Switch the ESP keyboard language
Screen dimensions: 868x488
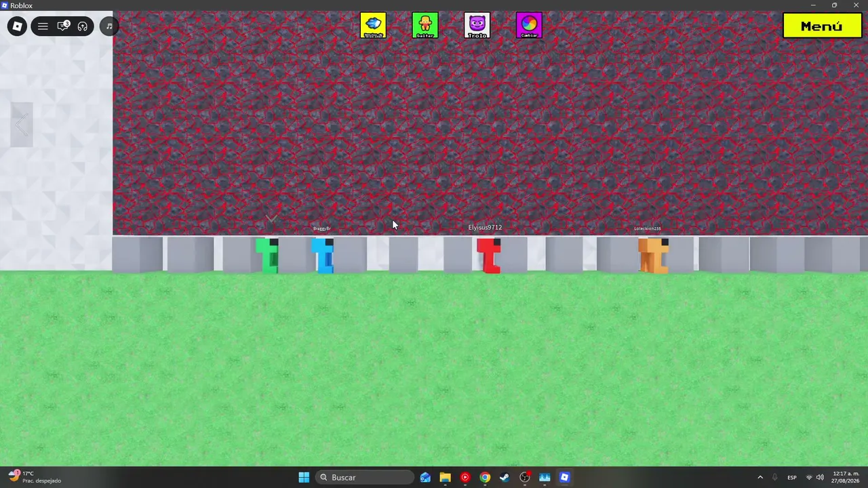coord(792,477)
